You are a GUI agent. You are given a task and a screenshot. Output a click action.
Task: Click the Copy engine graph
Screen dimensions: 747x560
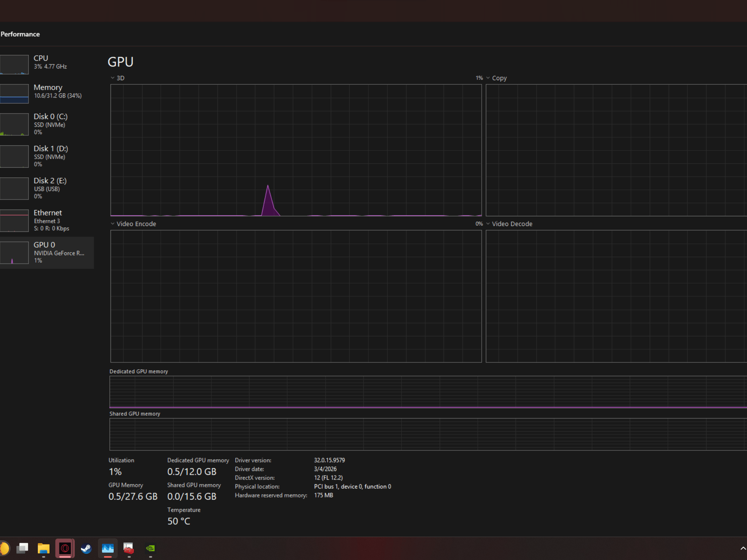pos(616,150)
